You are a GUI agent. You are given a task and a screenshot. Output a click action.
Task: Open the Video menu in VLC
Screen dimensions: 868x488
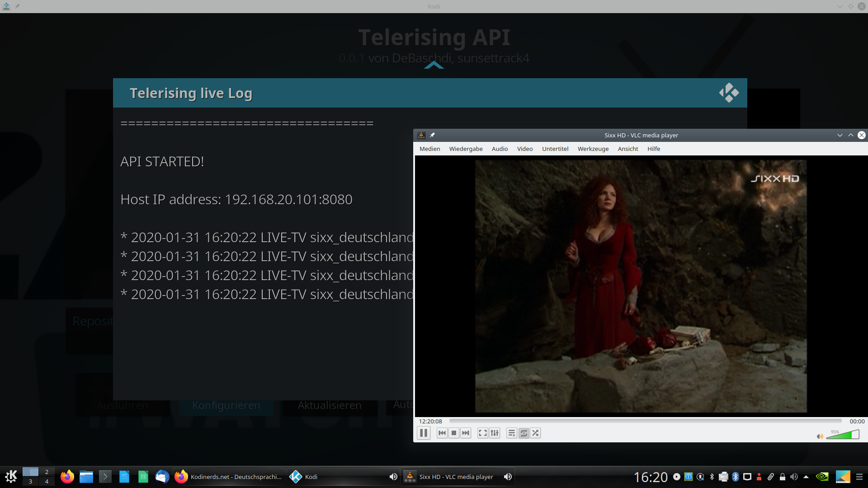(x=525, y=149)
